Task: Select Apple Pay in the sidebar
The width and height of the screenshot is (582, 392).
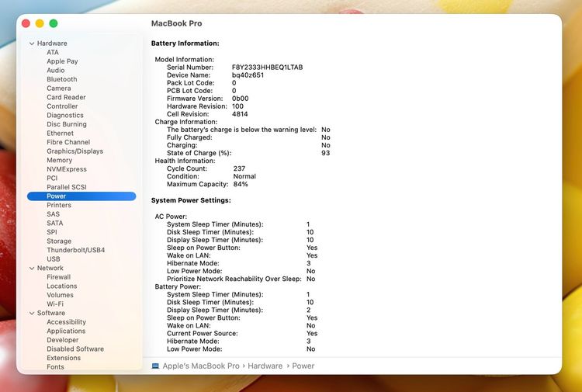Action: click(62, 61)
